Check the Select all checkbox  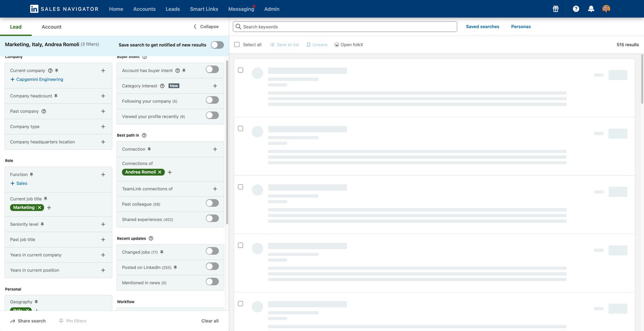[x=237, y=45]
